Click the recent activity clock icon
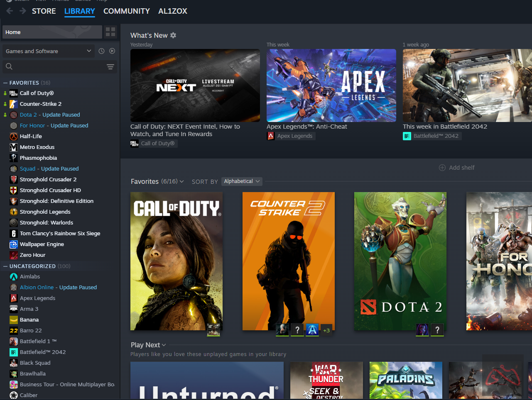This screenshot has height=400, width=532. (x=101, y=51)
